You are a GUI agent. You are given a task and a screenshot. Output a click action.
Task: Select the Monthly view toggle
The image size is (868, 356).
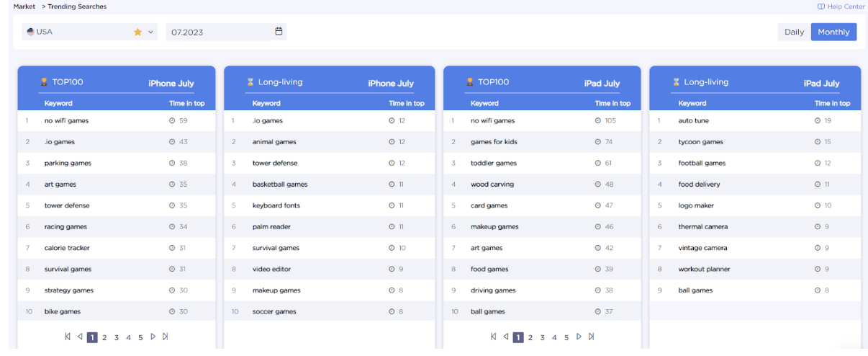[x=833, y=32]
